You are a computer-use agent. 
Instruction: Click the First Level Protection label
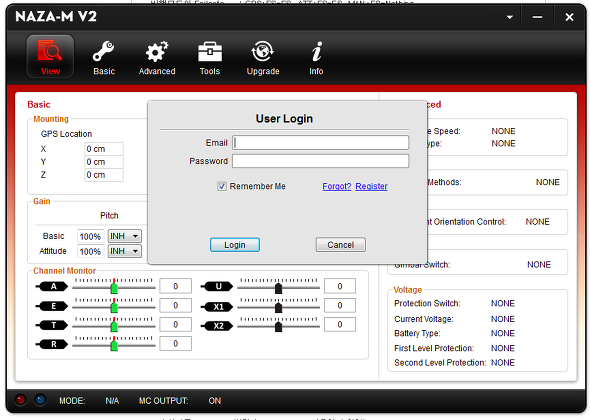[x=434, y=348]
